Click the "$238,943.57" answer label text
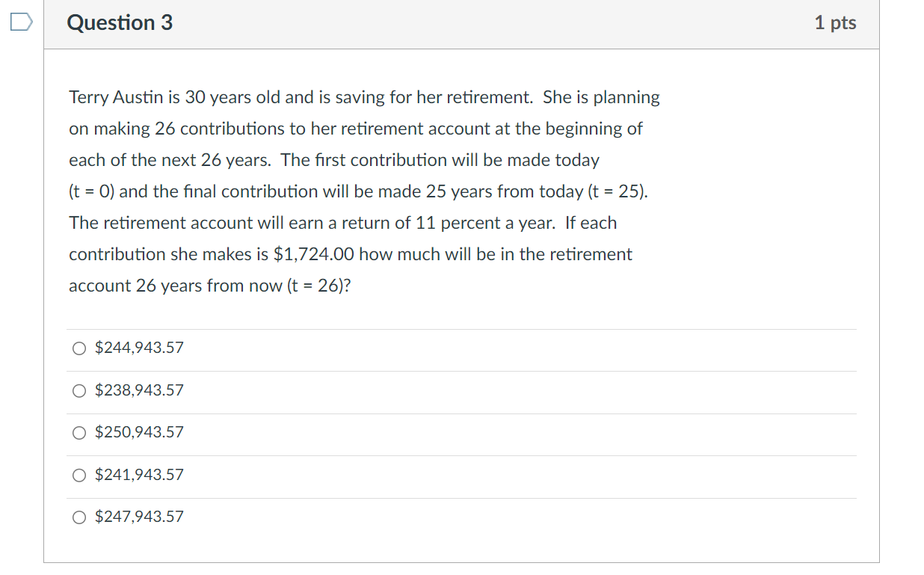Image resolution: width=924 pixels, height=575 pixels. 139,390
